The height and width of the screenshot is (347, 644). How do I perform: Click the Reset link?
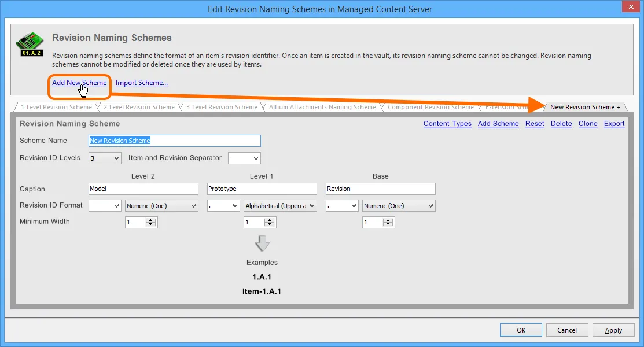tap(535, 124)
